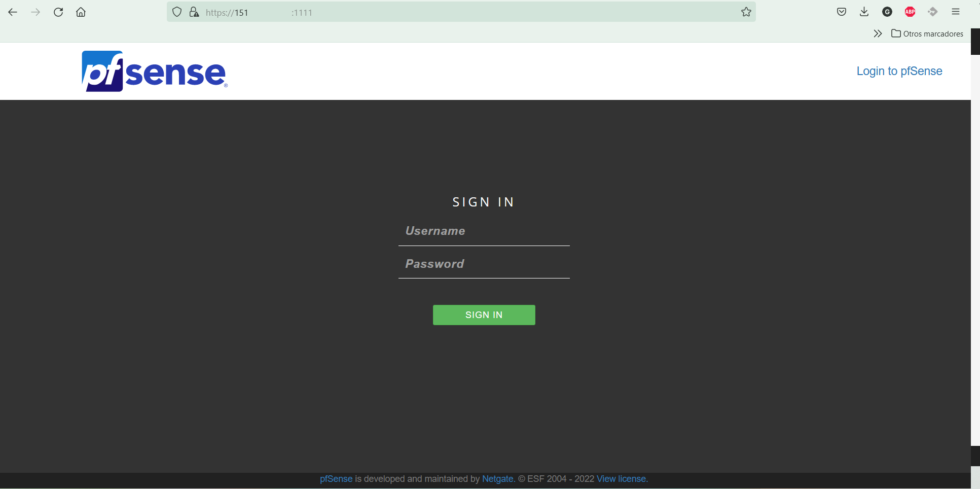980x489 pixels.
Task: Open the Netgate footer link
Action: [x=497, y=479]
